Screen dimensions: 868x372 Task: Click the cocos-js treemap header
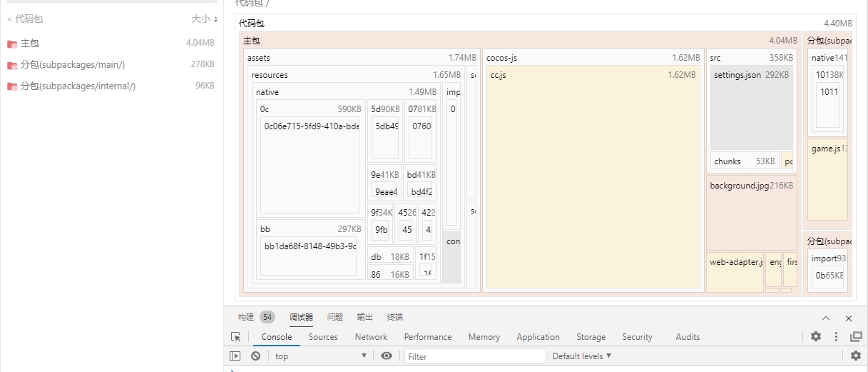coord(593,58)
